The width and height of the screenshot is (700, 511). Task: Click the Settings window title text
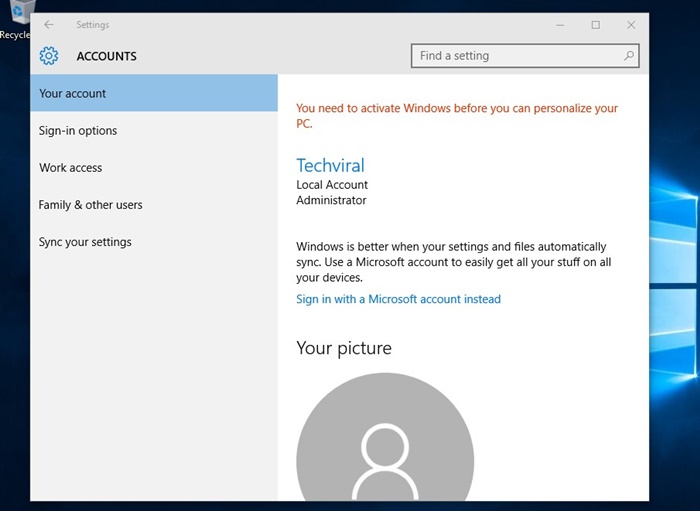point(92,25)
